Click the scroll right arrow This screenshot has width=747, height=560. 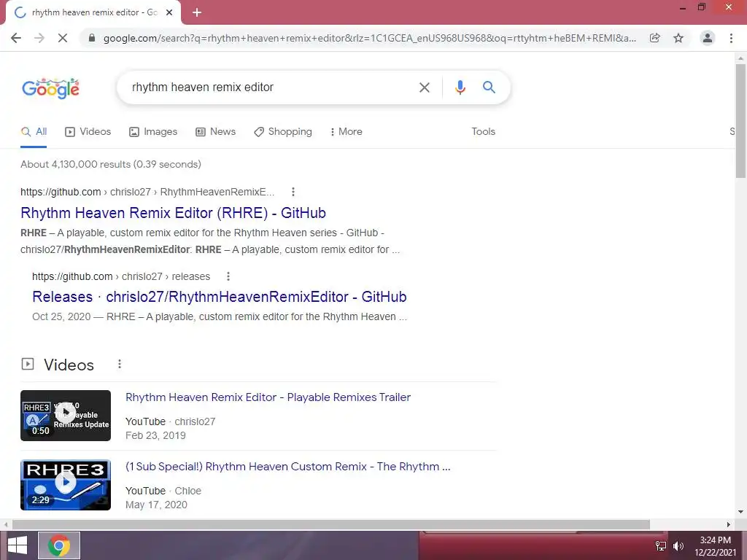point(729,524)
